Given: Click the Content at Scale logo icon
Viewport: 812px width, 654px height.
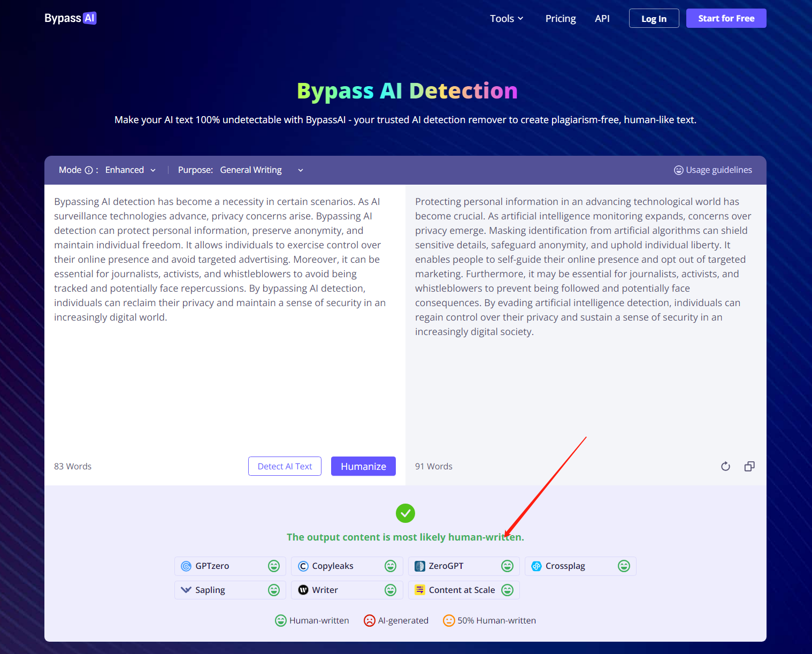Looking at the screenshot, I should click(420, 590).
